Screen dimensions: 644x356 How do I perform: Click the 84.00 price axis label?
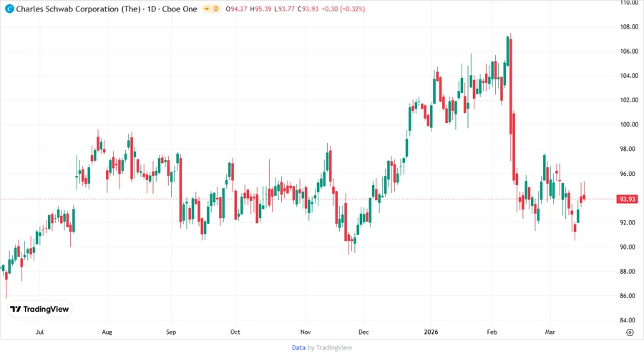(x=629, y=320)
